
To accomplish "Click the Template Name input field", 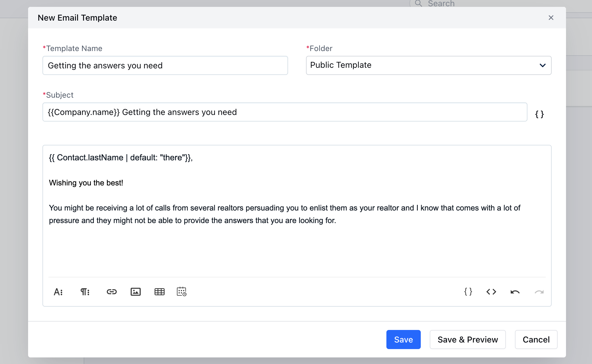I will [165, 65].
